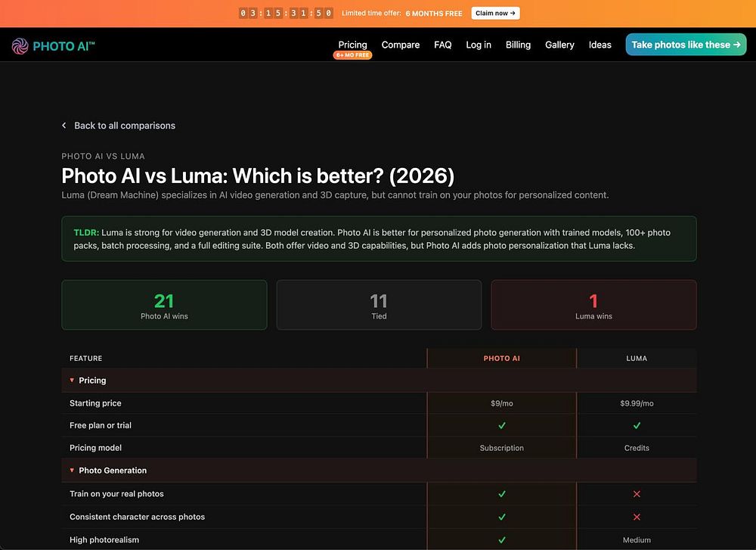Click the High photorealism row label
The width and height of the screenshot is (756, 550).
(x=104, y=540)
